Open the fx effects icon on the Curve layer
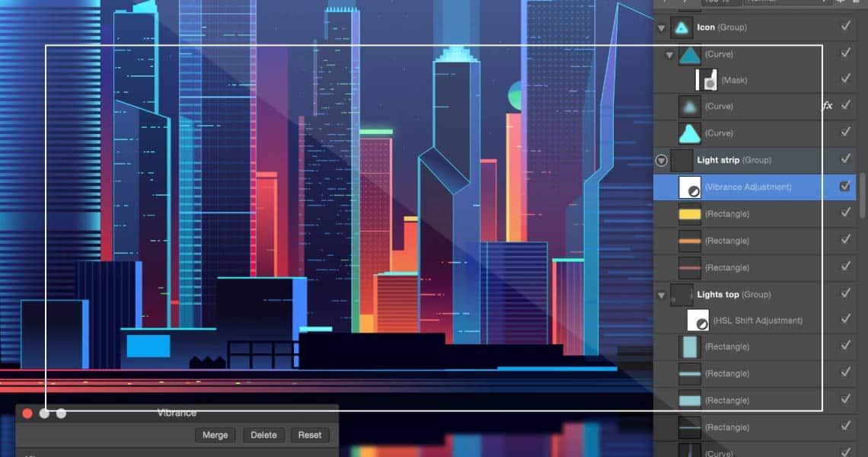 (827, 106)
